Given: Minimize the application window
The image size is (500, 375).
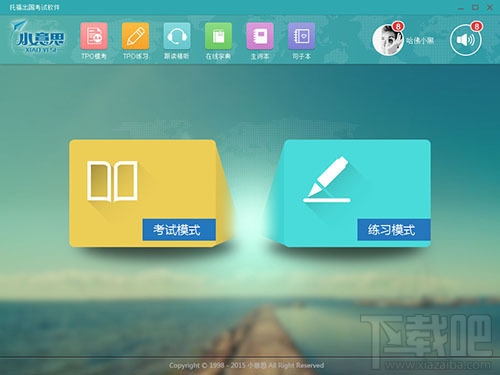Looking at the screenshot, I should coord(461,8).
